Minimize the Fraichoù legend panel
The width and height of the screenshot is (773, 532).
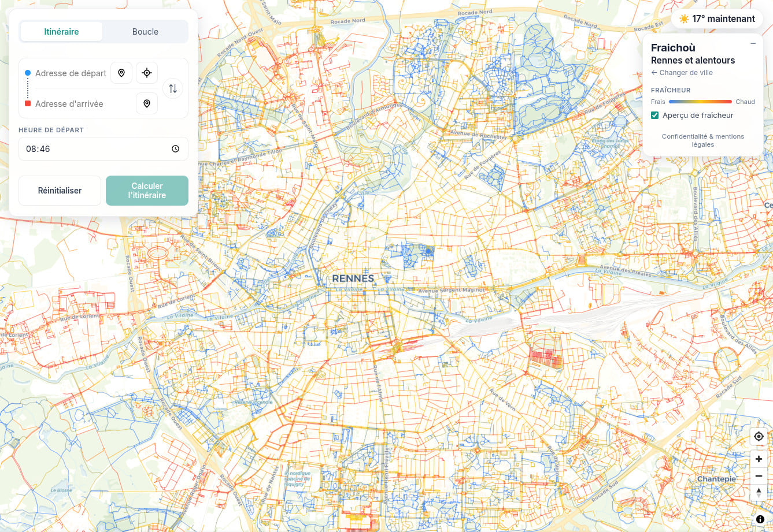[753, 44]
